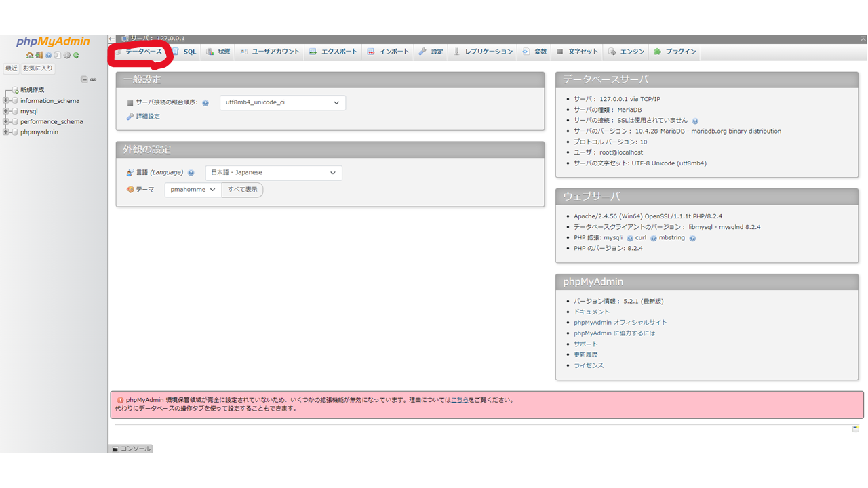
Task: Open navigation panel settings gear icon
Action: pyautogui.click(x=66, y=55)
